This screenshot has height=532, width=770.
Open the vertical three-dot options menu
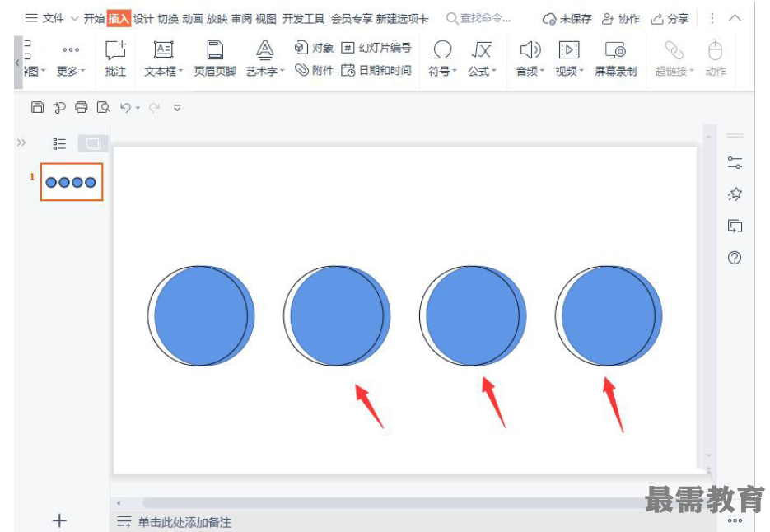click(712, 19)
